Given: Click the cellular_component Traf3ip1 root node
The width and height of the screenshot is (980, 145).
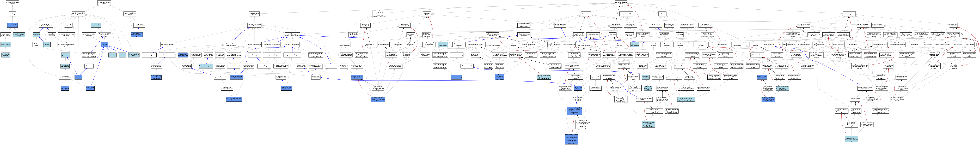Looking at the screenshot, I should pyautogui.click(x=104, y=3).
